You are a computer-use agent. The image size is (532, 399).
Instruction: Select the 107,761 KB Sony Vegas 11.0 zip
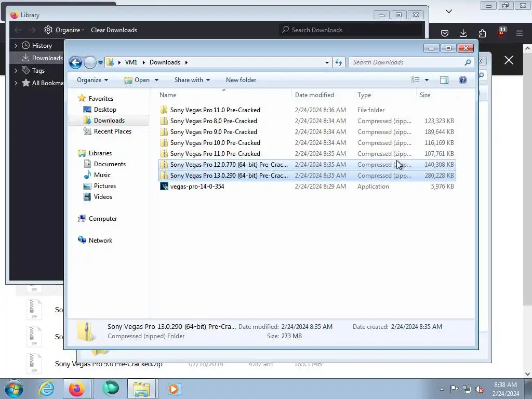307,154
